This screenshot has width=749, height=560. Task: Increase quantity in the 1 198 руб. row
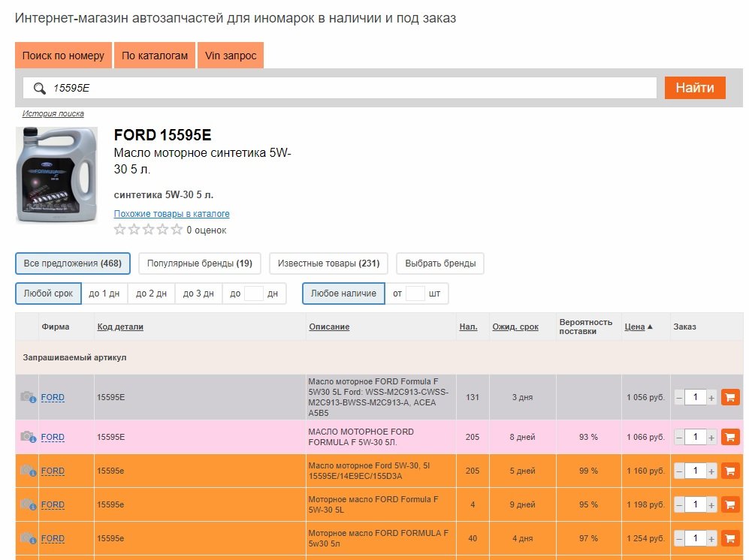point(711,505)
